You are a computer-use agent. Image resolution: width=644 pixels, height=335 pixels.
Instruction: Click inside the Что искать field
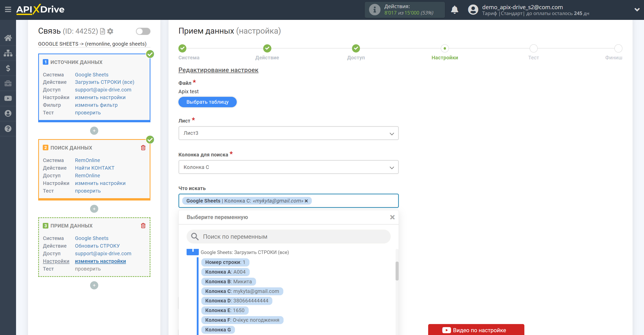click(288, 201)
